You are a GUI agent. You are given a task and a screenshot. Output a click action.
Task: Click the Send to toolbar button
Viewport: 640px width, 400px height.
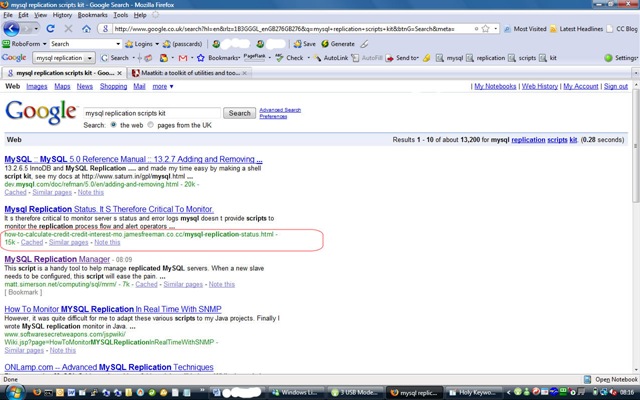tap(402, 58)
